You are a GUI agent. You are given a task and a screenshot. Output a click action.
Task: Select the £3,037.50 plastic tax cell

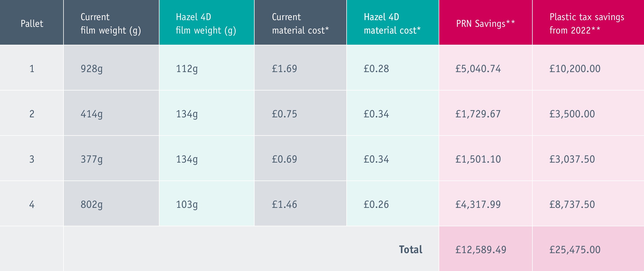coord(572,159)
